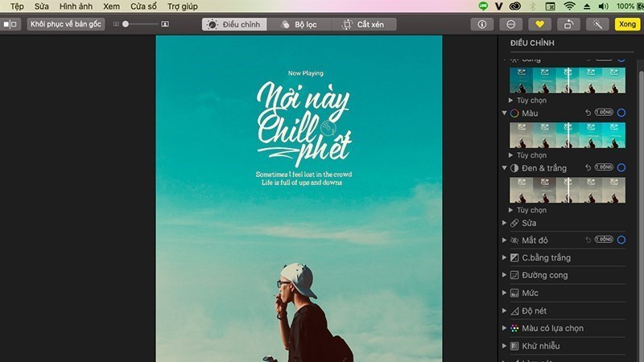
Task: Click the Sửa bandage retouch icon
Action: [x=514, y=224]
